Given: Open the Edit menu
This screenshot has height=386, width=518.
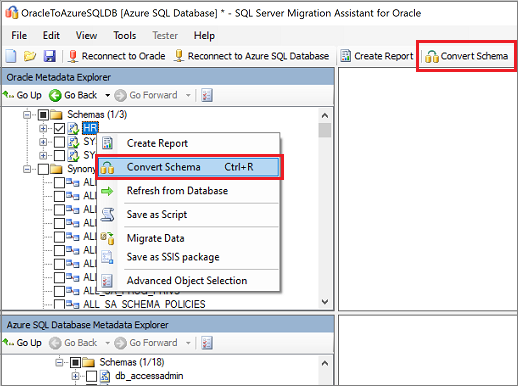Looking at the screenshot, I should click(x=51, y=35).
